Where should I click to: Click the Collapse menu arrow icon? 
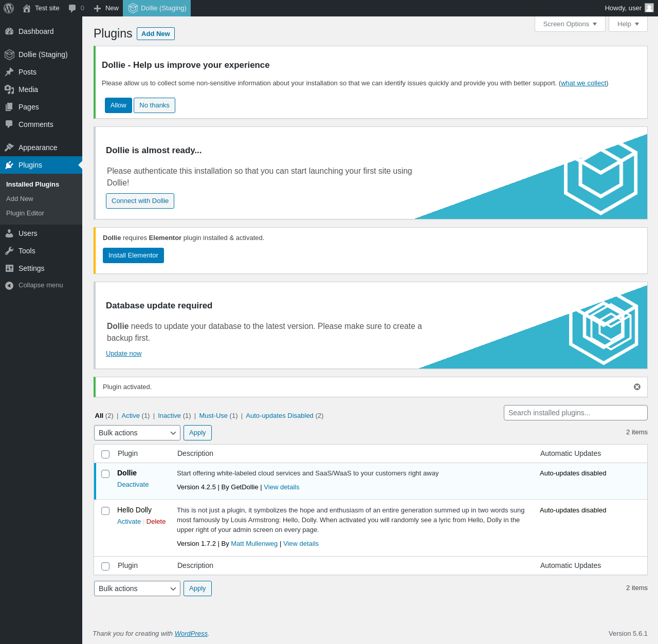pyautogui.click(x=9, y=286)
